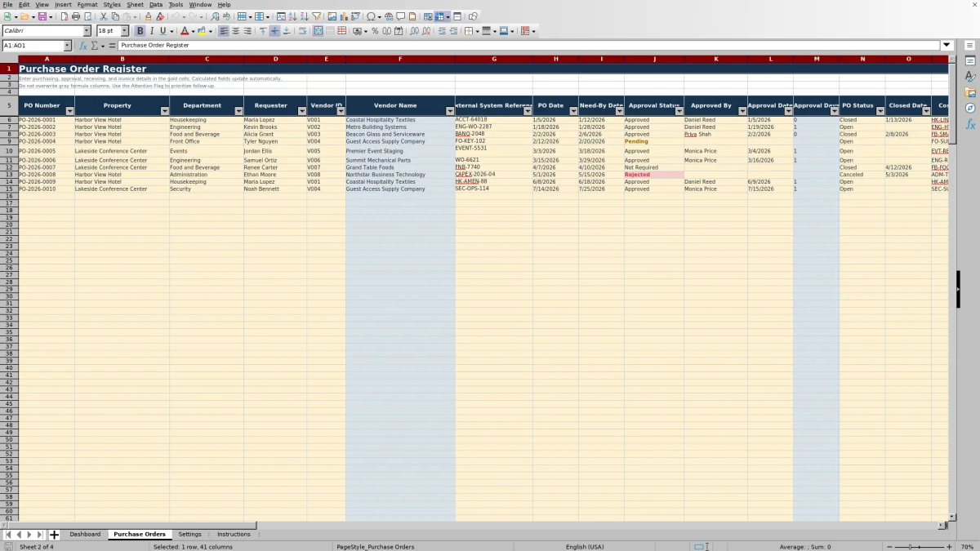
Task: Switch to the Instructions sheet tab
Action: [x=234, y=535]
